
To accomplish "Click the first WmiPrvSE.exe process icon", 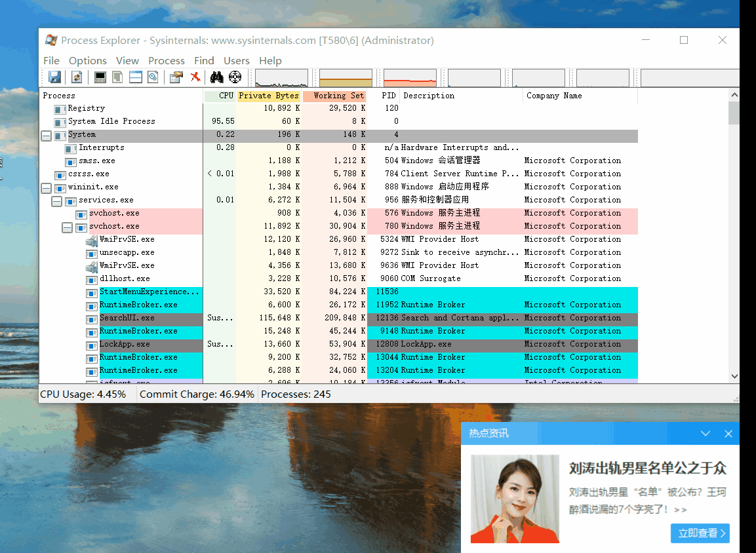I will coord(92,240).
